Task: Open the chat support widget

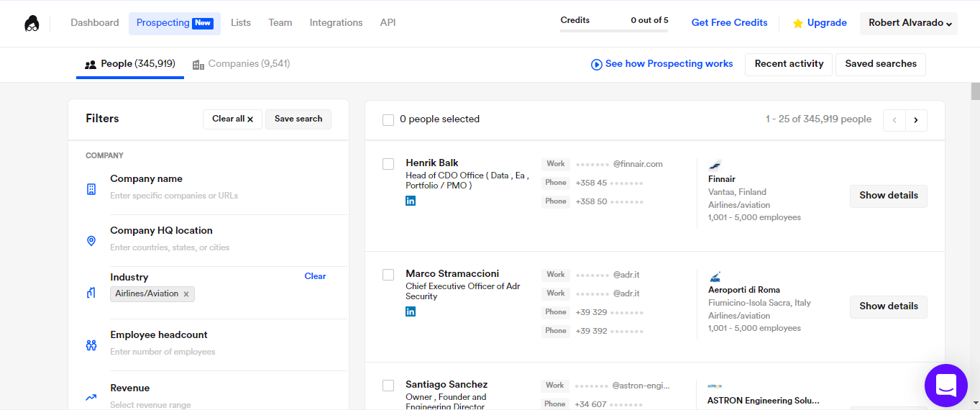Action: 945,386
